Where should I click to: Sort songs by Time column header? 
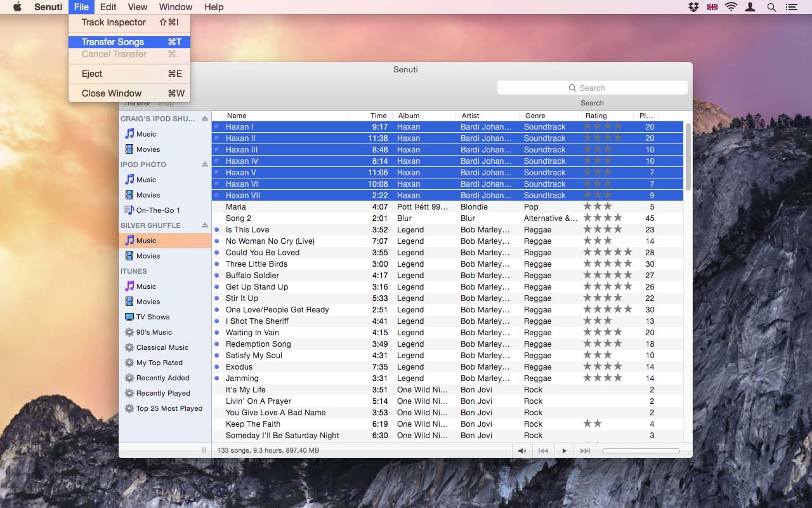click(x=370, y=116)
